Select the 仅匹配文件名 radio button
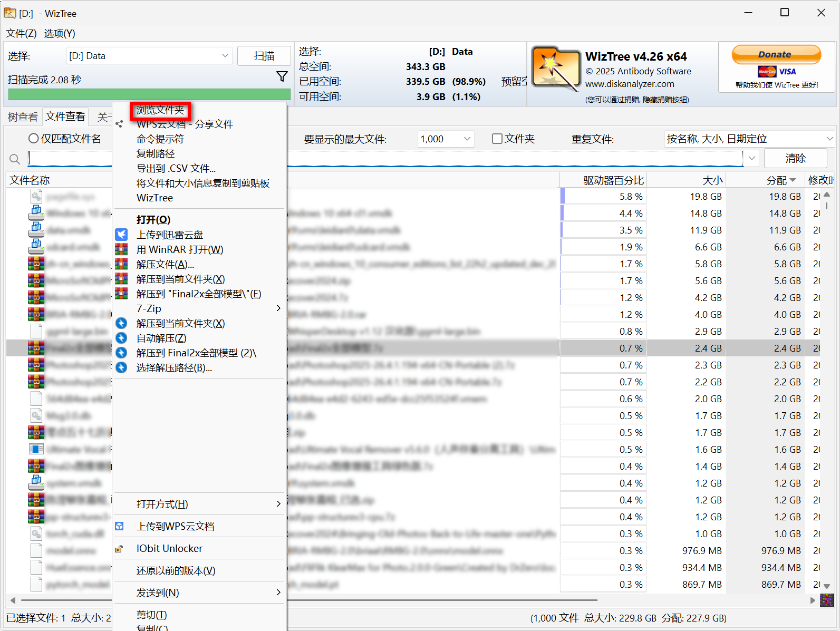 (x=34, y=139)
